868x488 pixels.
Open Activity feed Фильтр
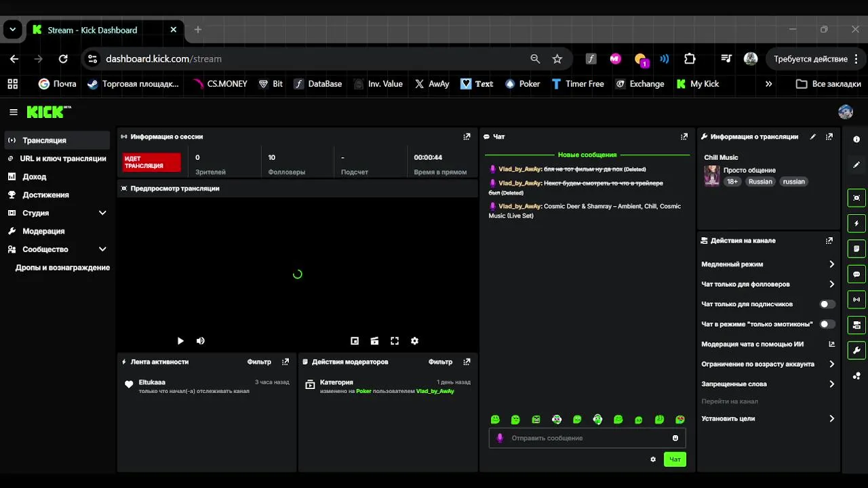pyautogui.click(x=259, y=362)
